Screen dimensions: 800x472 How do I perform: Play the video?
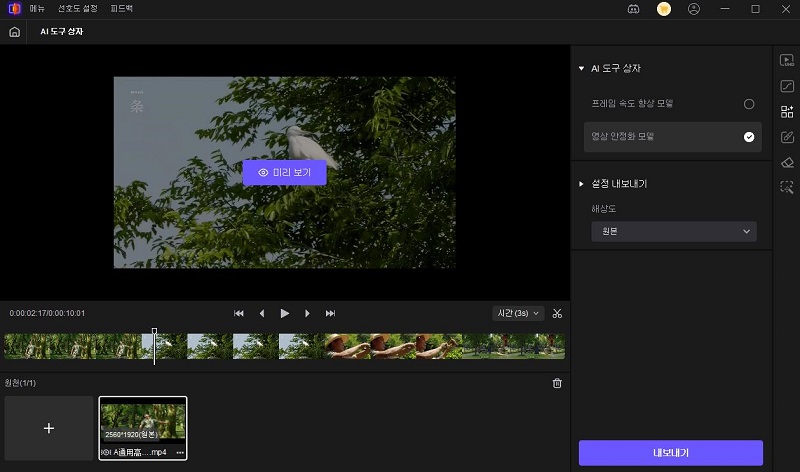(x=285, y=313)
